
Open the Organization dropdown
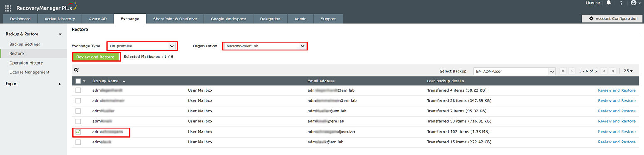pos(265,46)
